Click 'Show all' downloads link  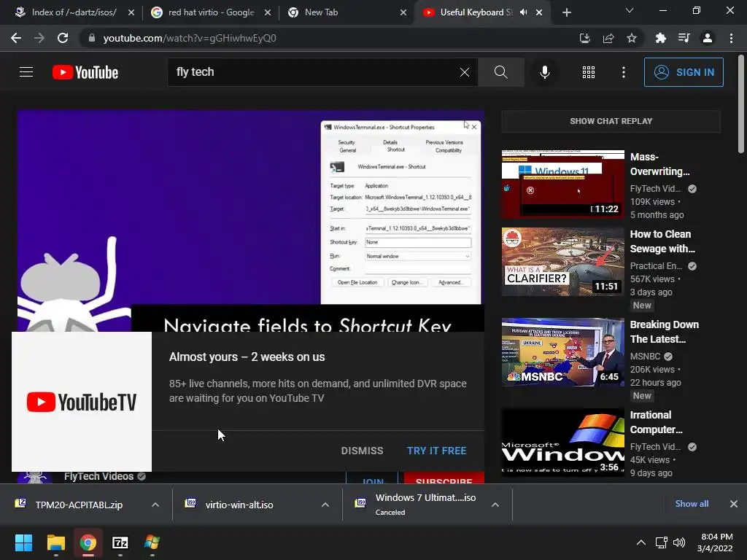tap(692, 504)
